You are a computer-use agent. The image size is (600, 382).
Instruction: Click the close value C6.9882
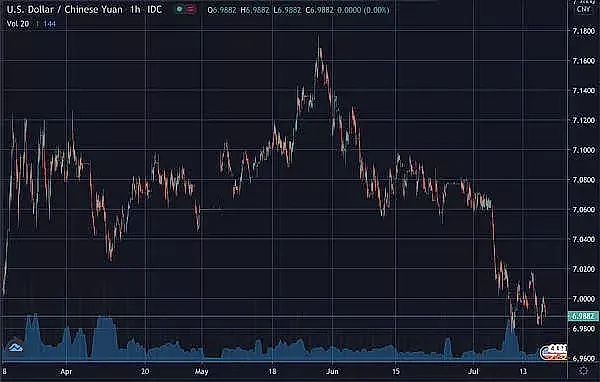320,10
